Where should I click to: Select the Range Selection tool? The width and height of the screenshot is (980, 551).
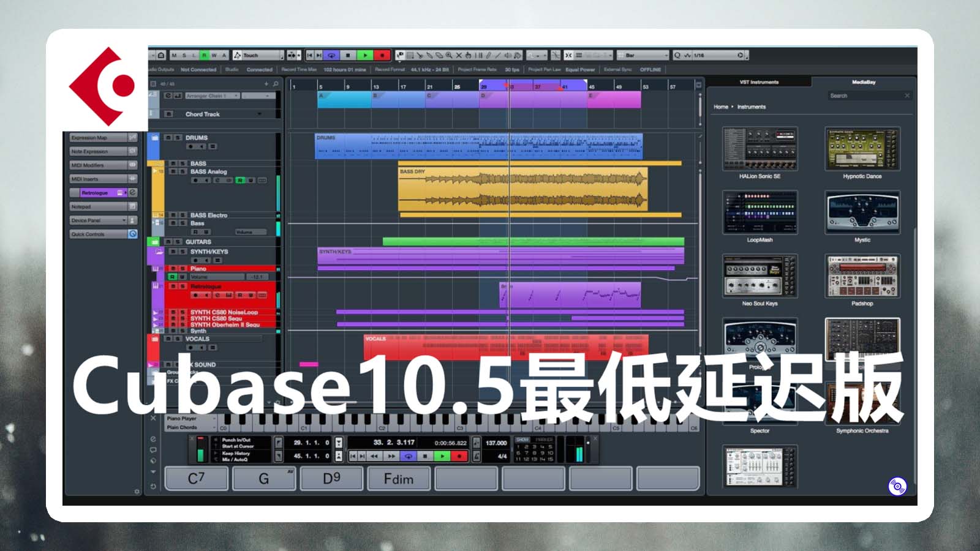[x=410, y=55]
